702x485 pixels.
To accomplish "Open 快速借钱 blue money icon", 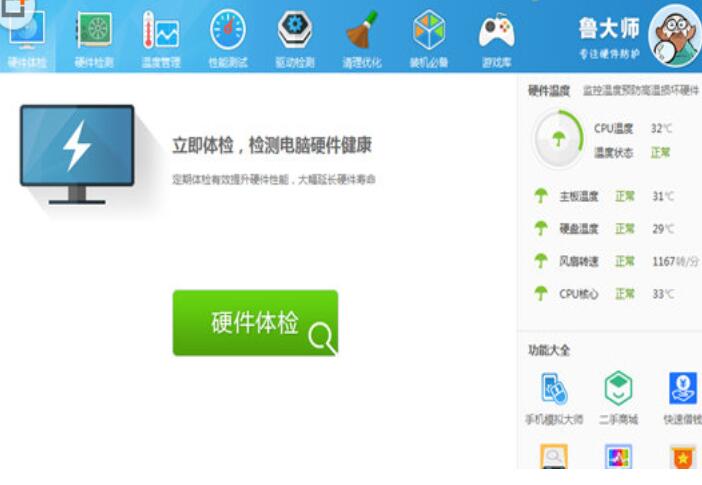I will pyautogui.click(x=683, y=388).
